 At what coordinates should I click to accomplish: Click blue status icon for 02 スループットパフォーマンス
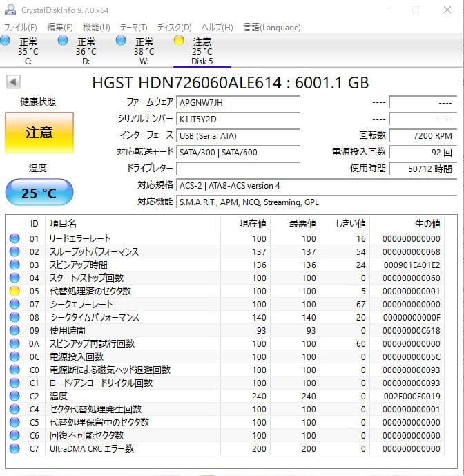pyautogui.click(x=14, y=251)
